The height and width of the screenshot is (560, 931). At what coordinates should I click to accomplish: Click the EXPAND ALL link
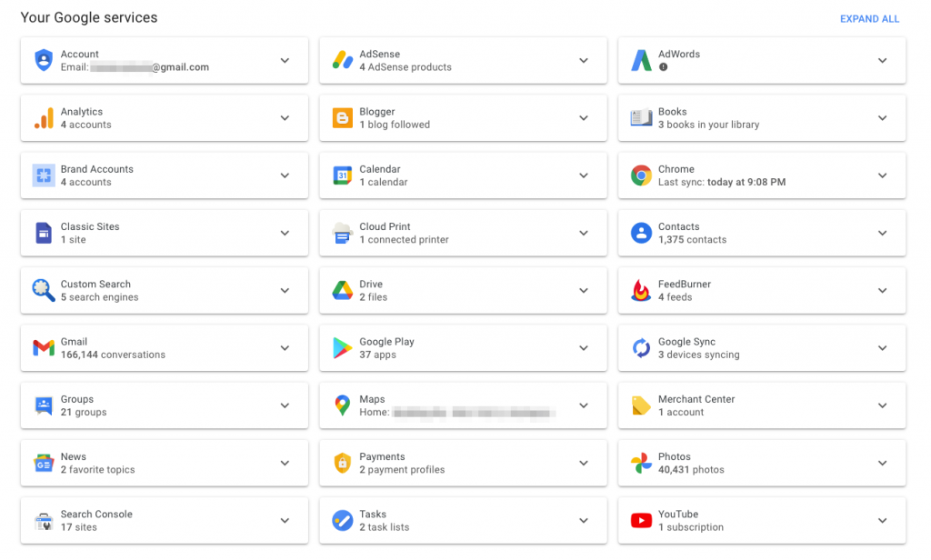coord(869,18)
